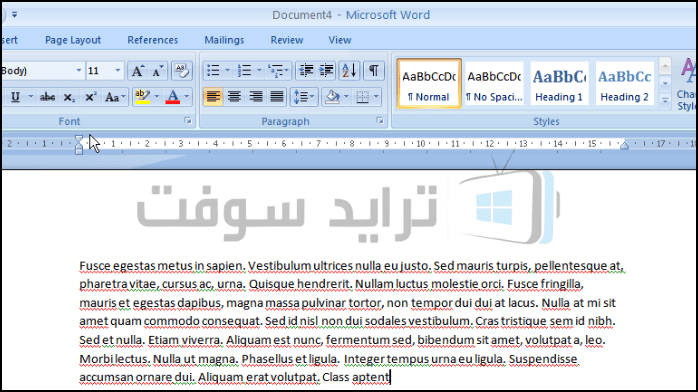
Task: Align text right
Action: pyautogui.click(x=256, y=97)
